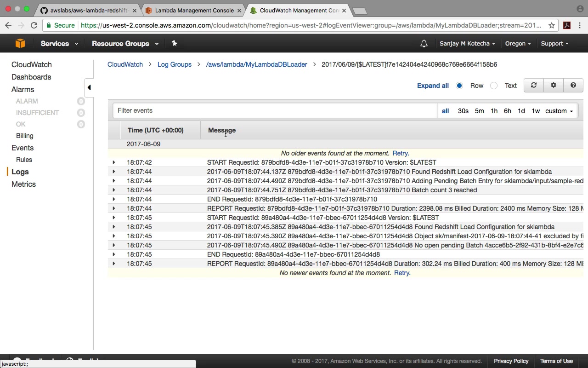This screenshot has width=588, height=368.
Task: Open OK state alarms list
Action: (21, 124)
